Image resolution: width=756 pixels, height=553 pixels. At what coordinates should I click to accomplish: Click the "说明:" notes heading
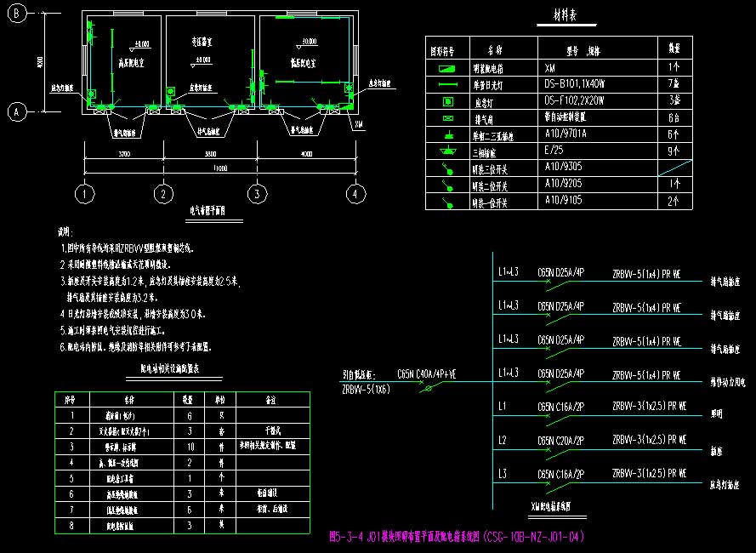(x=65, y=232)
